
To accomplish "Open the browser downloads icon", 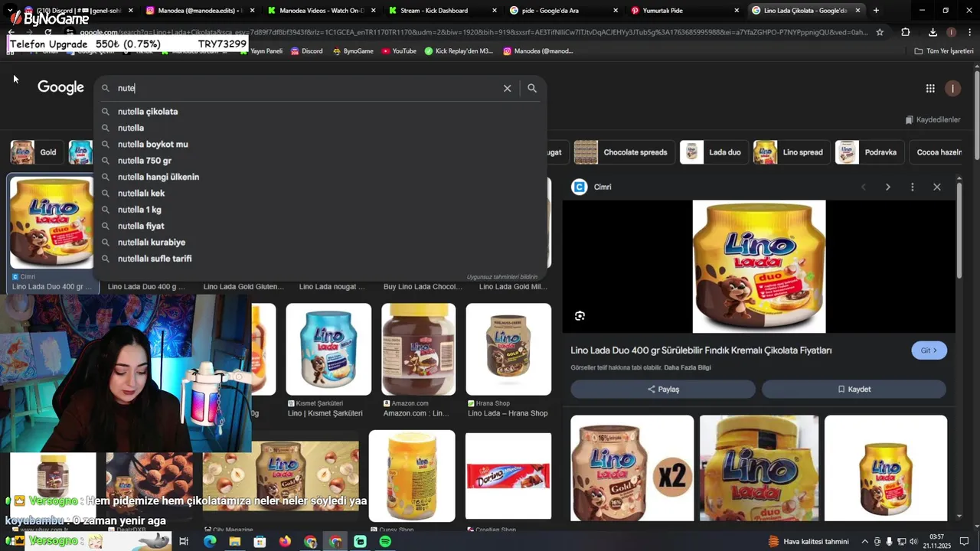I will pos(933,32).
